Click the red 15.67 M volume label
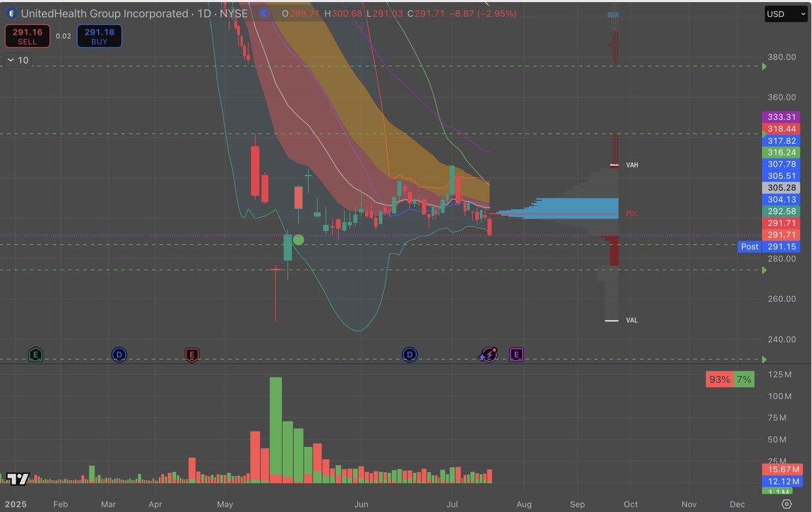The height and width of the screenshot is (512, 812). 781,469
